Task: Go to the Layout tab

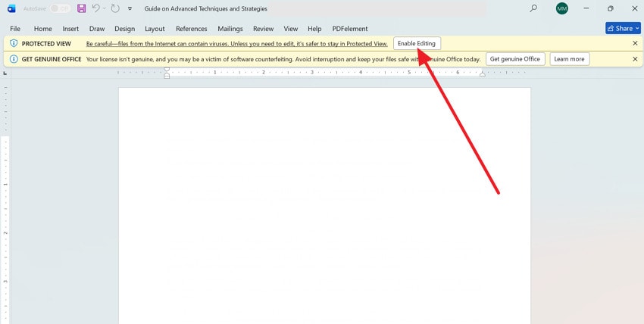Action: (x=155, y=29)
